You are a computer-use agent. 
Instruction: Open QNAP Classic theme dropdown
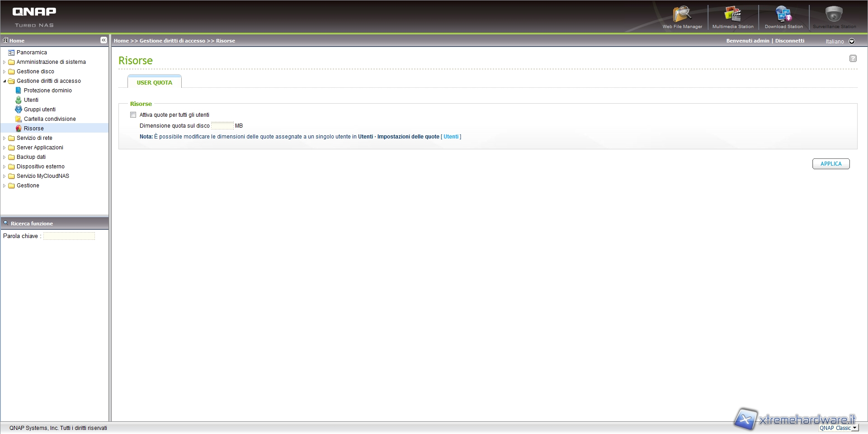point(838,428)
